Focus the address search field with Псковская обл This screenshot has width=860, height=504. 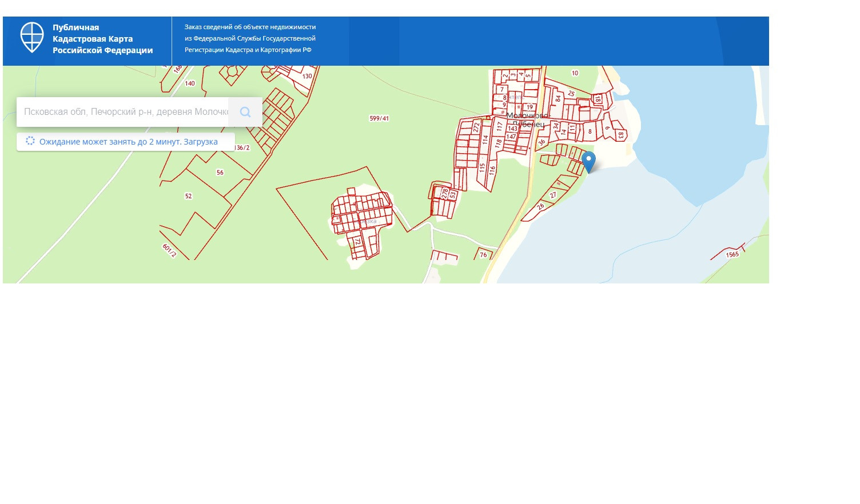(x=122, y=112)
